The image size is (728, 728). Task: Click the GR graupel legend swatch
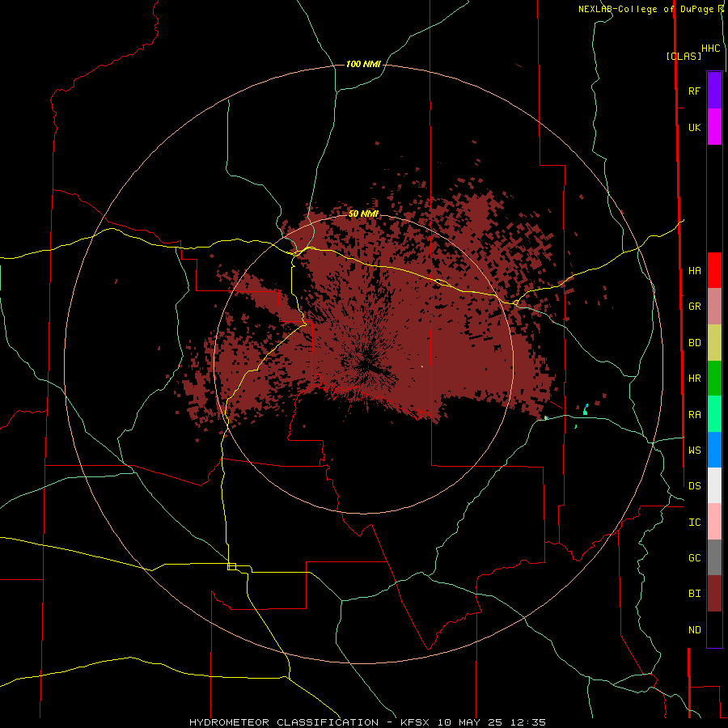coord(714,307)
